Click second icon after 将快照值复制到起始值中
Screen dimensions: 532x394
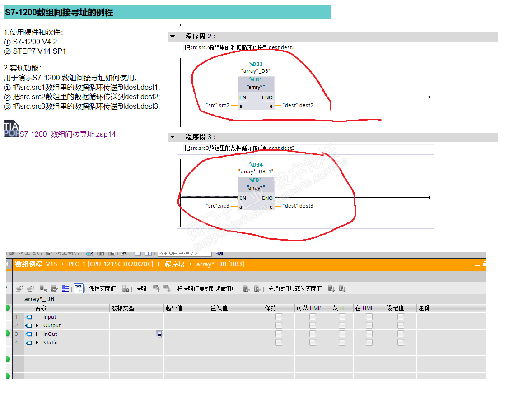pos(257,288)
